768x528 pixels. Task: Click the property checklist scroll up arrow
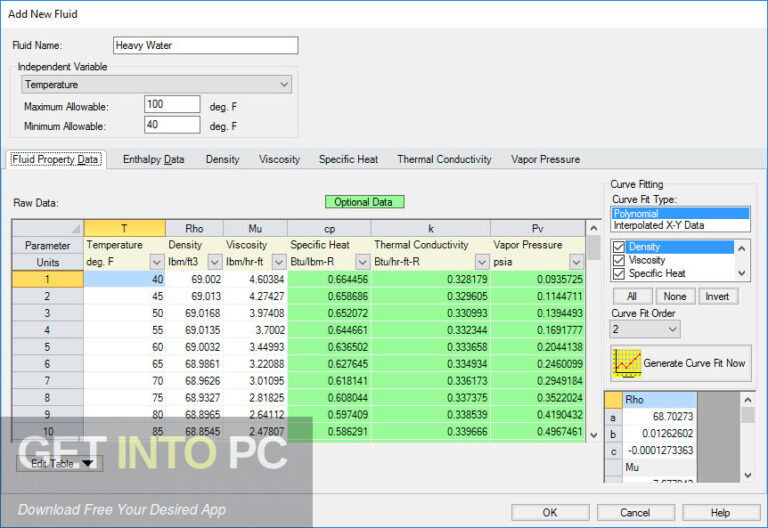pyautogui.click(x=742, y=248)
